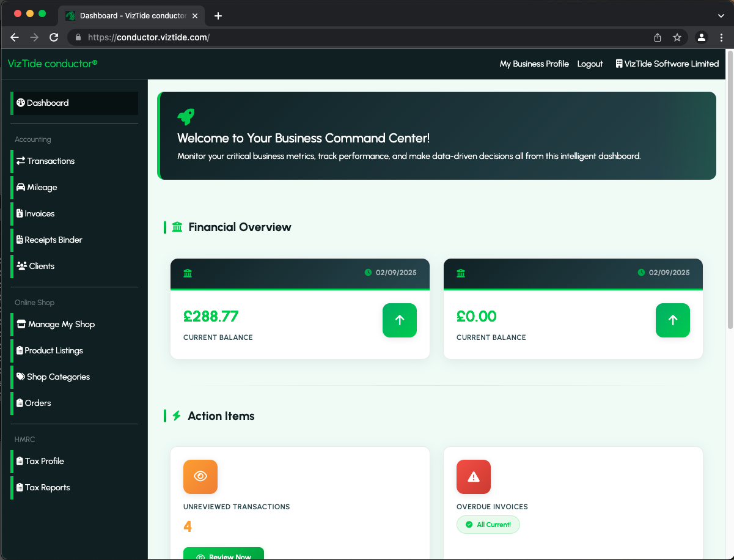Click the orange eye icon for Unreviewed Transactions
Image resolution: width=734 pixels, height=560 pixels.
(x=200, y=477)
